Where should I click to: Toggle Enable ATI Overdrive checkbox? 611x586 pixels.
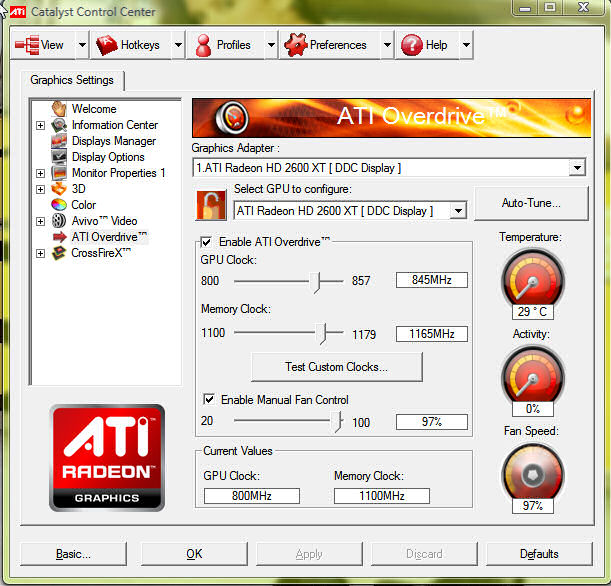coord(206,242)
